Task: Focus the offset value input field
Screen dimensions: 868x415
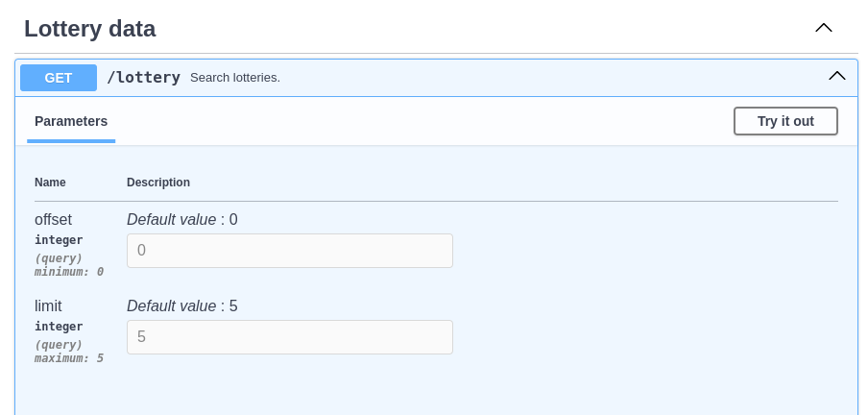Action: point(289,251)
